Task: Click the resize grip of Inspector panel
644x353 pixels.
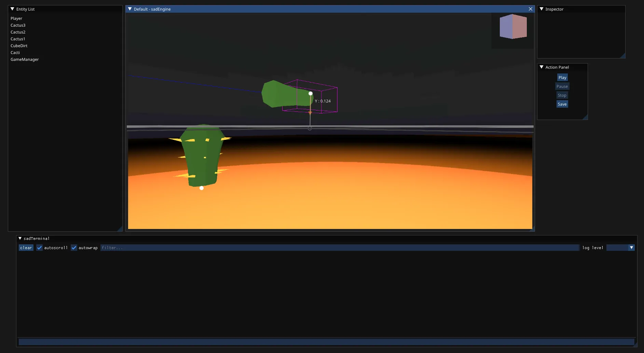Action: pyautogui.click(x=623, y=56)
